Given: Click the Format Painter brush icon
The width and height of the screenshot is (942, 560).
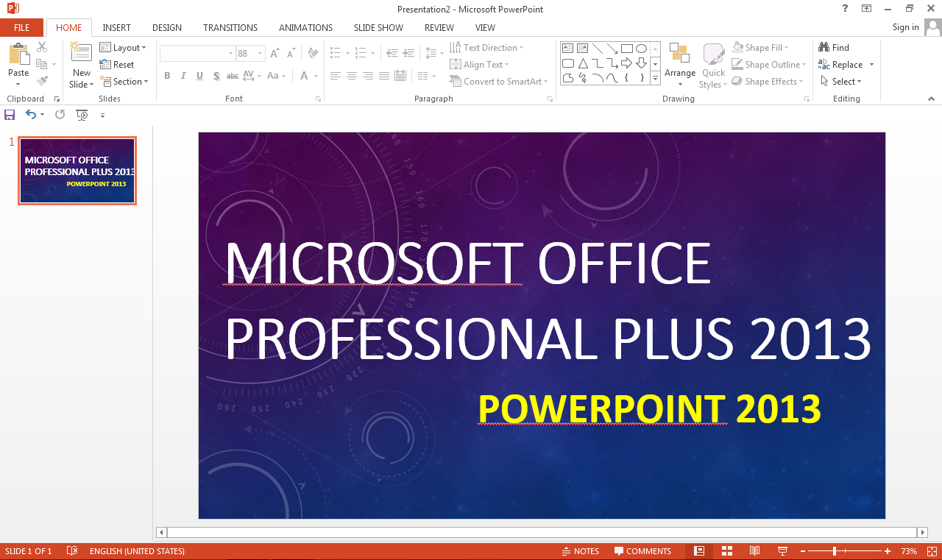Looking at the screenshot, I should 42,81.
